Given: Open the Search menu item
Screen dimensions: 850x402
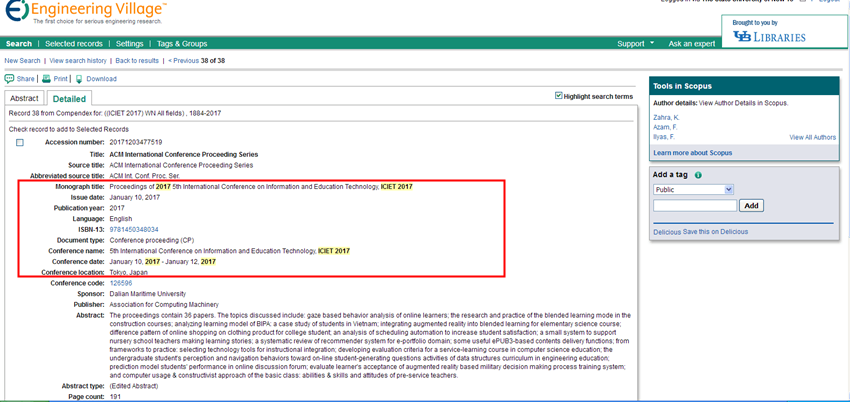Looking at the screenshot, I should coord(19,44).
